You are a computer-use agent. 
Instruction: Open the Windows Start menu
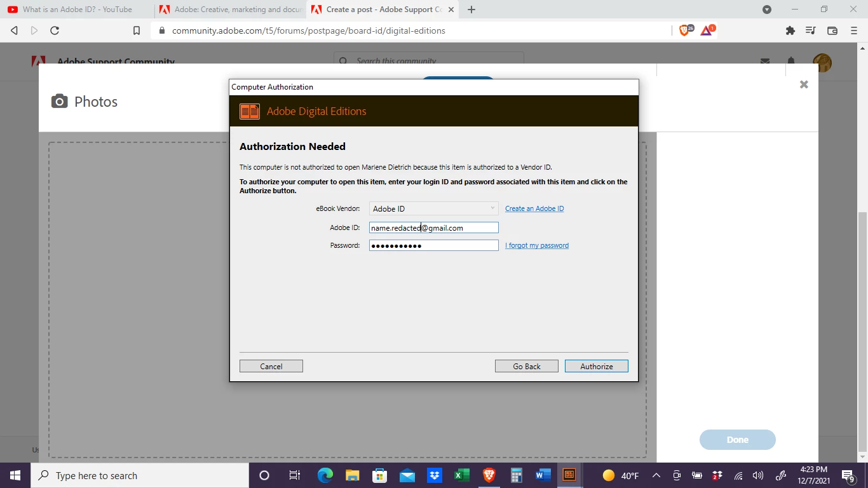tap(15, 475)
